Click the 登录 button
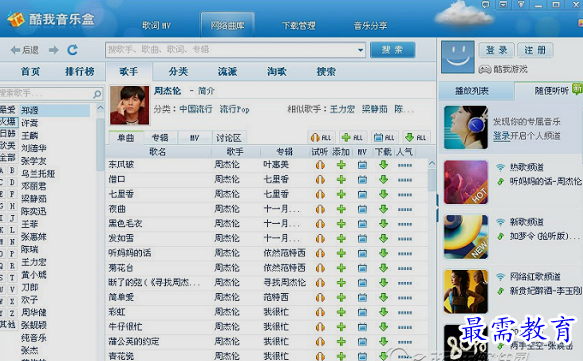This screenshot has height=361, width=583. (x=496, y=50)
